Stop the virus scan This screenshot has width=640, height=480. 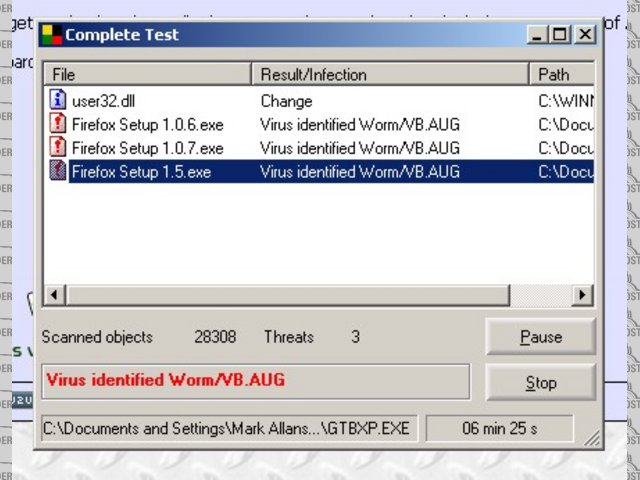click(x=541, y=382)
